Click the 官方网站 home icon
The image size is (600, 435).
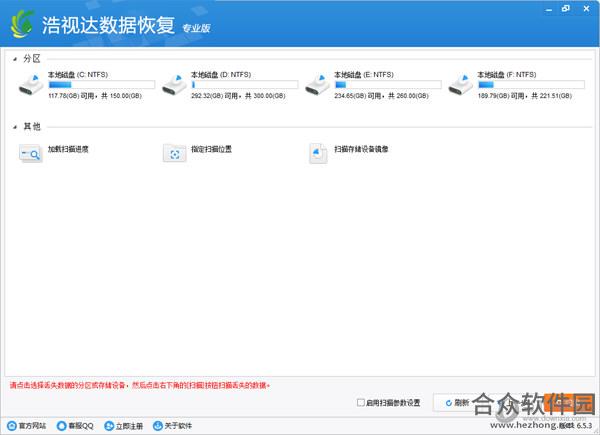coord(12,425)
